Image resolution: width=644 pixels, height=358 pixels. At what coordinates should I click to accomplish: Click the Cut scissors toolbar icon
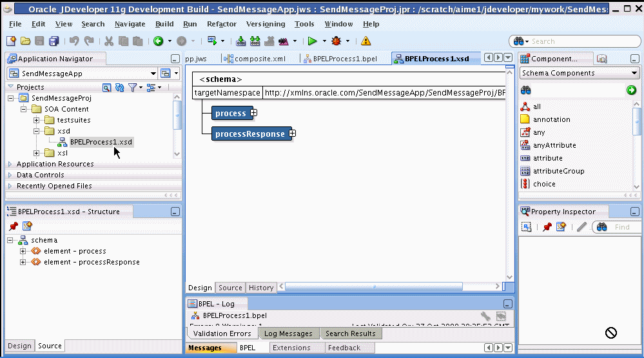[x=109, y=41]
